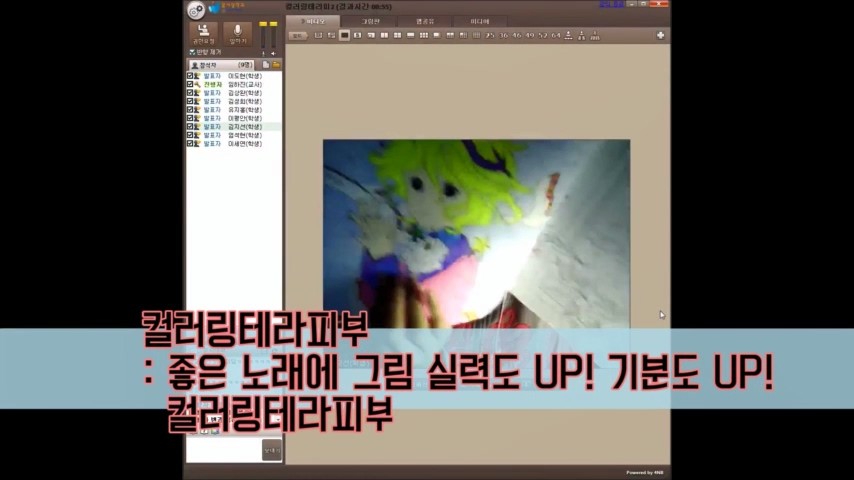Viewport: 854px width, 480px height.
Task: Select the highlighted single full-view layout icon
Action: pyautogui.click(x=344, y=35)
